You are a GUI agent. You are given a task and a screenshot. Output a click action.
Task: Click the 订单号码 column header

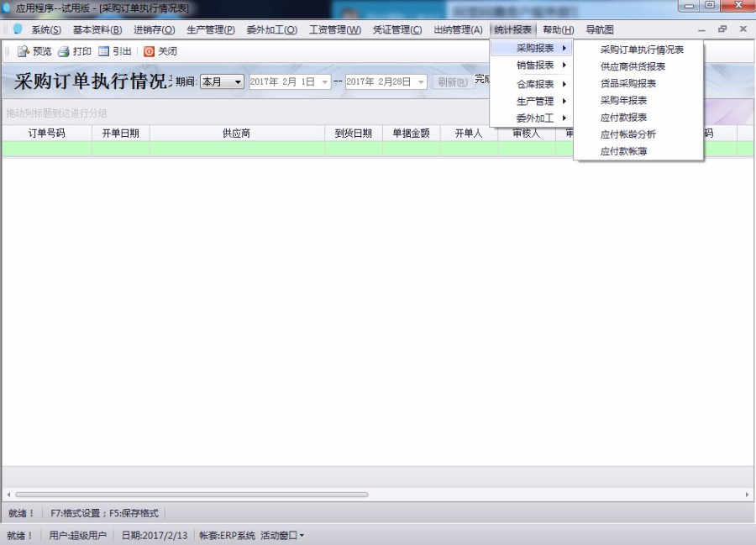(47, 133)
